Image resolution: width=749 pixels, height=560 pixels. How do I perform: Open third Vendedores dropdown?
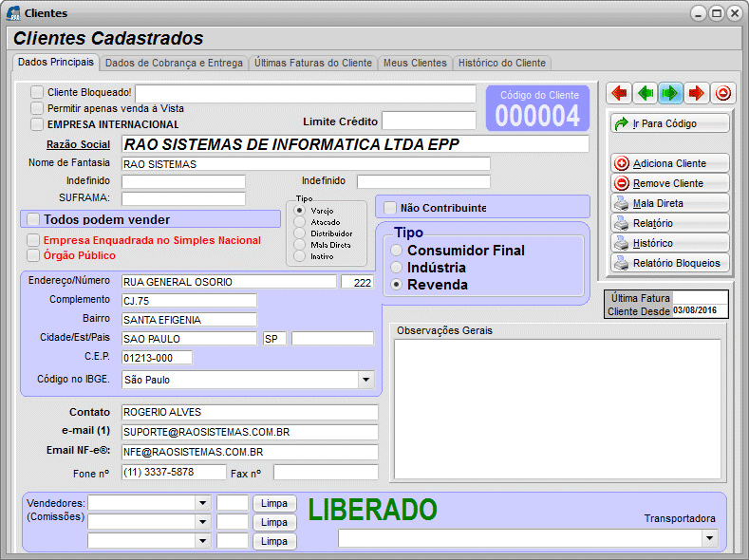(x=202, y=541)
